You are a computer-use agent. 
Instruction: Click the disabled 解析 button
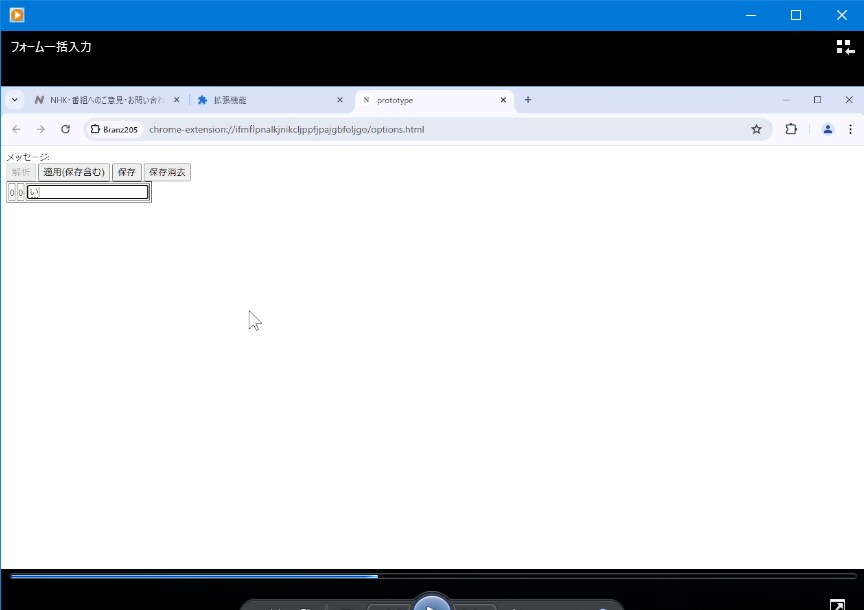(21, 172)
